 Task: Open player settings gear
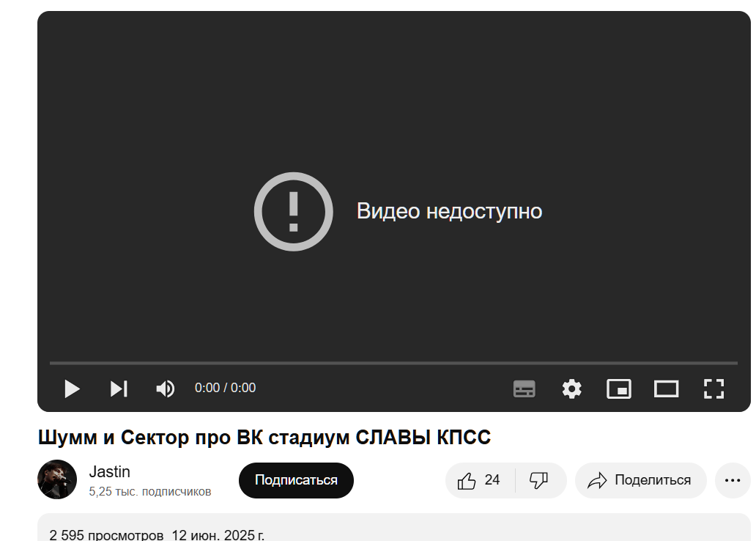point(572,389)
